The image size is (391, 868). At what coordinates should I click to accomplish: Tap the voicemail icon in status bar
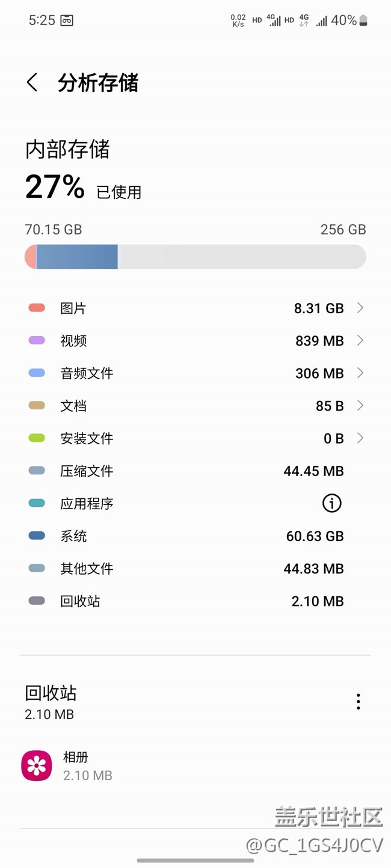pos(67,20)
